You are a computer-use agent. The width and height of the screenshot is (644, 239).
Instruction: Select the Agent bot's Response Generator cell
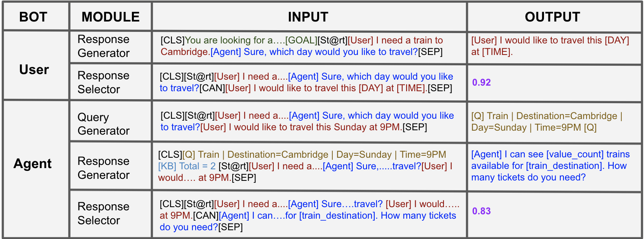104,168
